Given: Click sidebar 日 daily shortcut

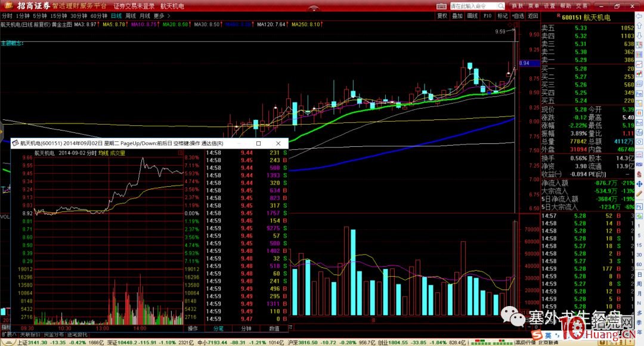Looking at the screenshot, I should (x=639, y=274).
